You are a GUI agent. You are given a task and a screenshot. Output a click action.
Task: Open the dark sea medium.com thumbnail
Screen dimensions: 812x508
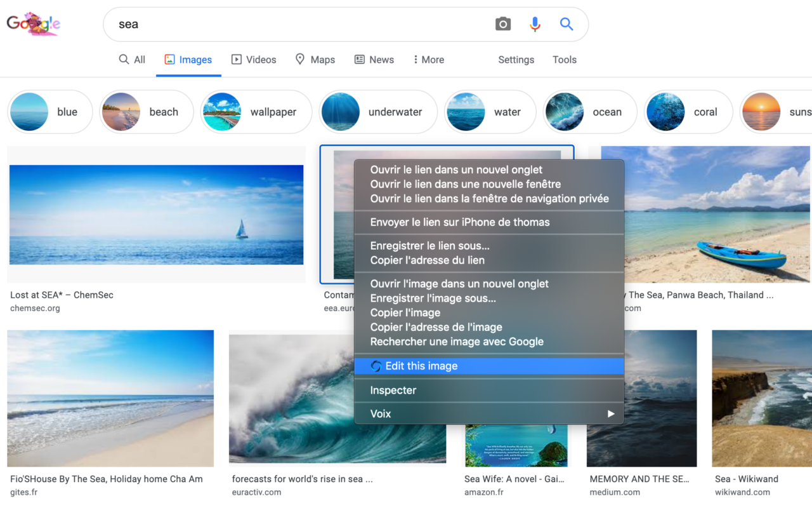pos(642,398)
